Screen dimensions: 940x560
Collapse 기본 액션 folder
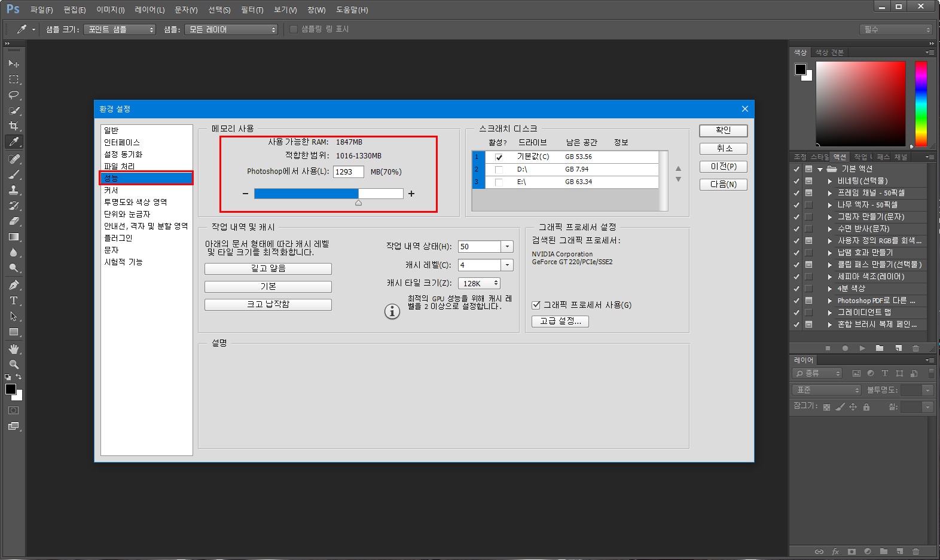820,169
